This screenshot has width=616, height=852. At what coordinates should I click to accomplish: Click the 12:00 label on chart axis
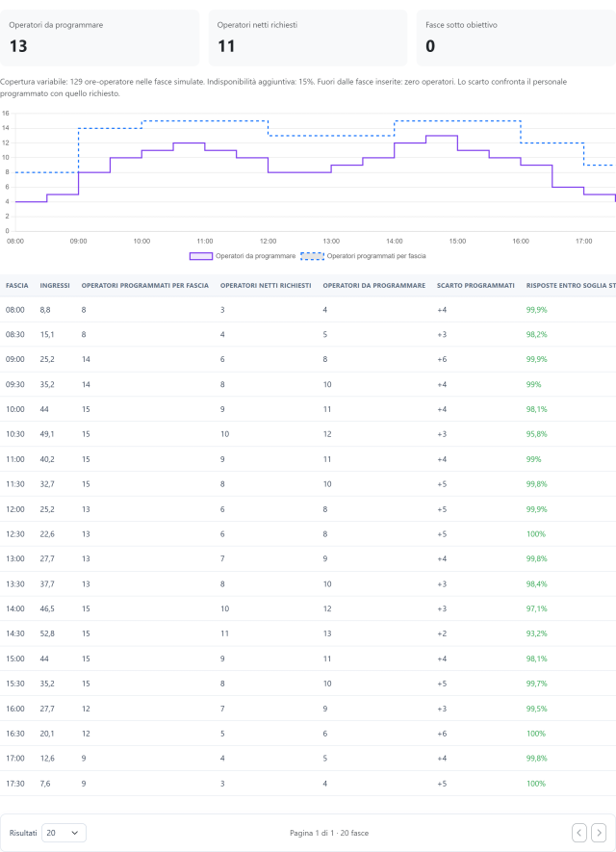coord(268,242)
